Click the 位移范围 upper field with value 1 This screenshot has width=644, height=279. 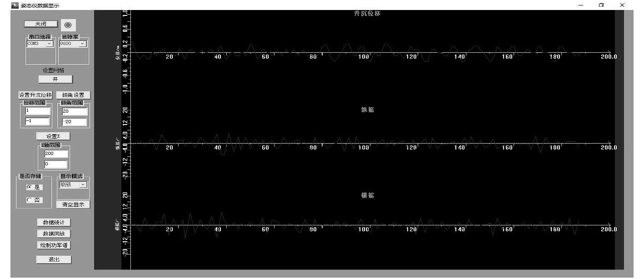coord(38,111)
